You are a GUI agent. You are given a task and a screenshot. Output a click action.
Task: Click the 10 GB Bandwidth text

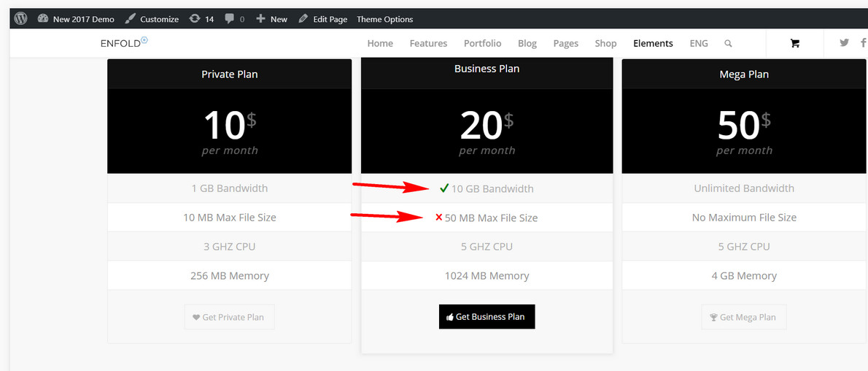tap(492, 188)
